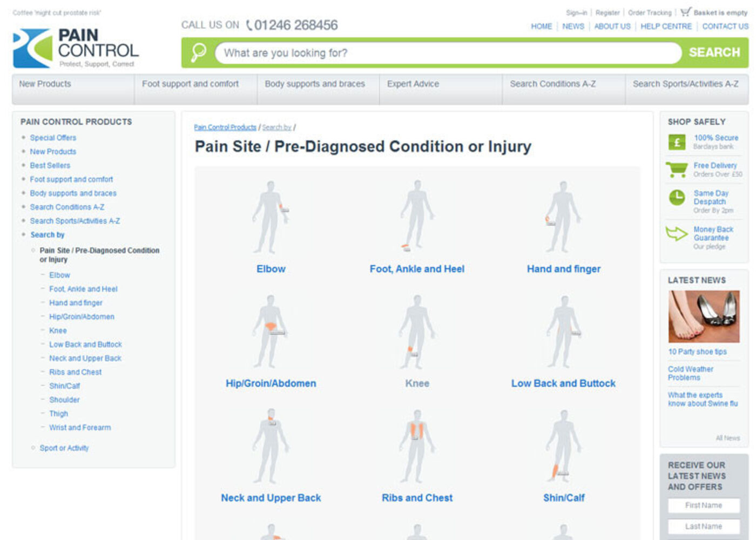Click the 'What are you looking for?' field
Screen dimensions: 756x540
(x=448, y=53)
